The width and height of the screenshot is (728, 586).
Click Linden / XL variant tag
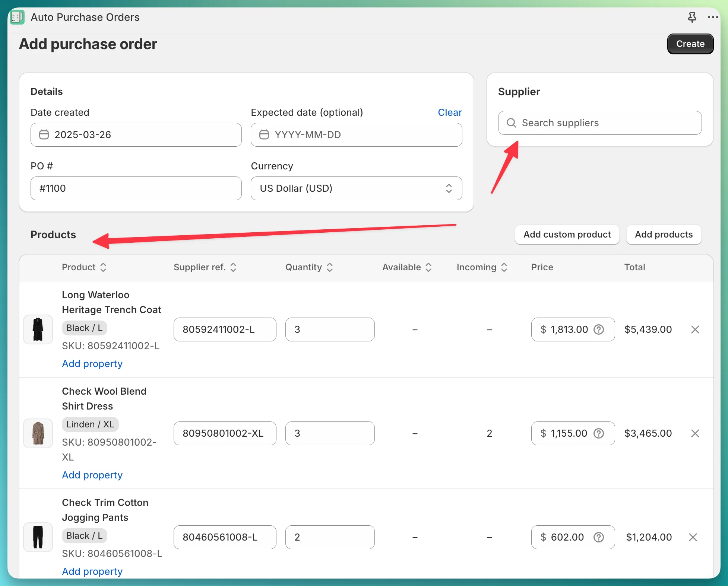(x=90, y=424)
